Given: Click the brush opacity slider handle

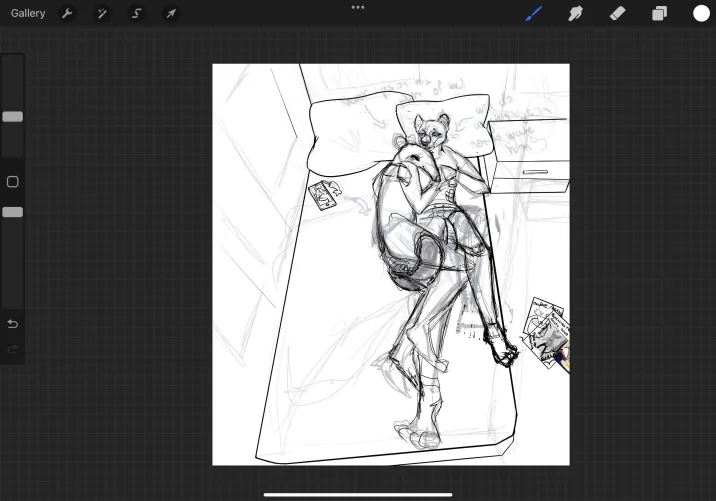Looking at the screenshot, I should 13,212.
